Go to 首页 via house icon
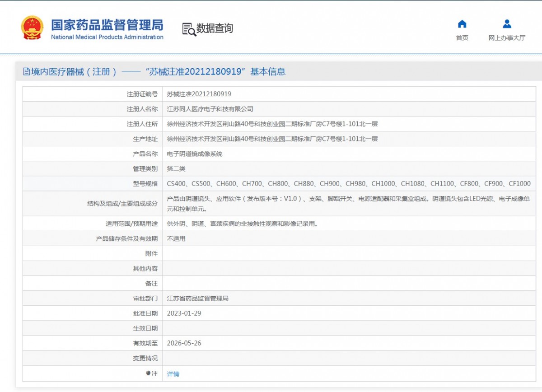 coord(462,24)
